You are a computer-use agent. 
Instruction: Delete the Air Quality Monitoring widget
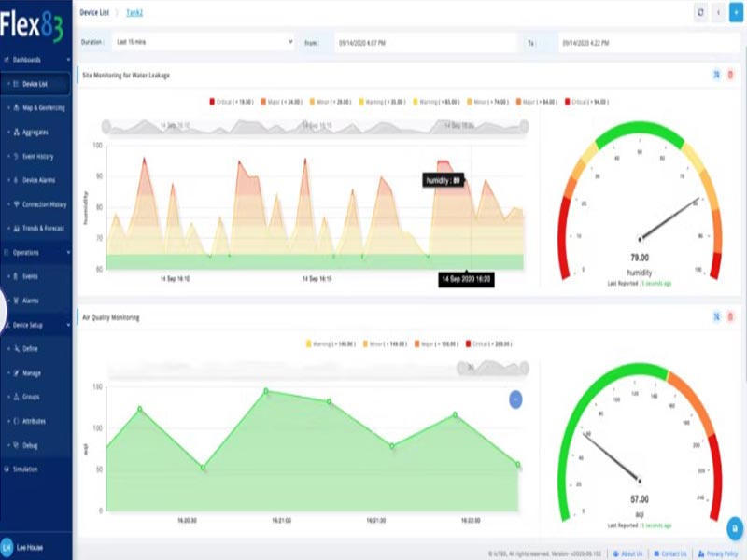tap(731, 317)
